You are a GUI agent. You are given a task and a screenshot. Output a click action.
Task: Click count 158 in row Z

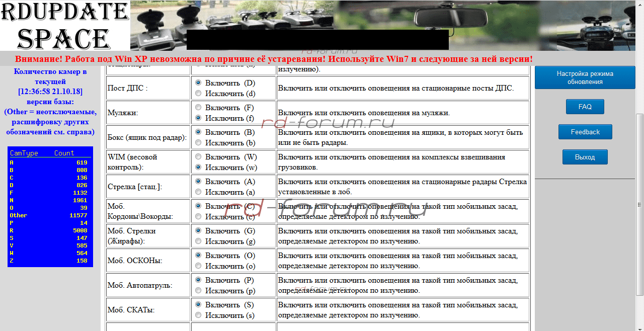tap(82, 261)
